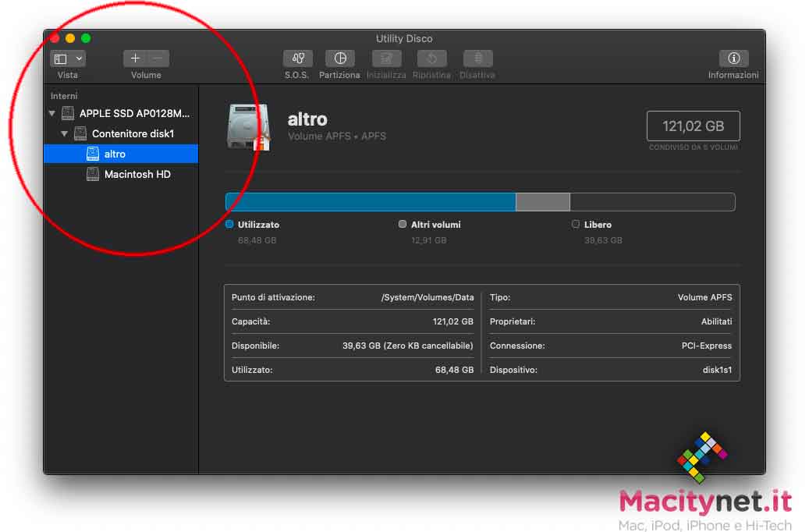Click the Macintosh HD volume icon
The width and height of the screenshot is (809, 532).
[x=92, y=175]
